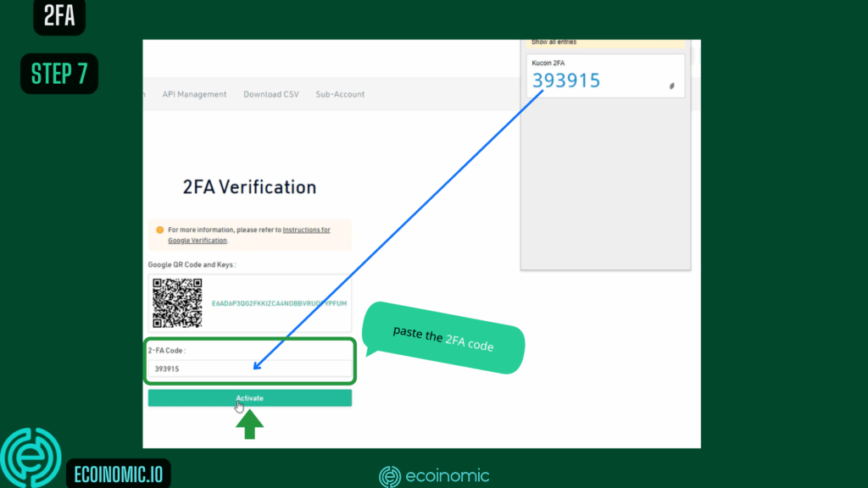Click the Kucoin 2FA entry label
The height and width of the screenshot is (488, 868).
[548, 63]
